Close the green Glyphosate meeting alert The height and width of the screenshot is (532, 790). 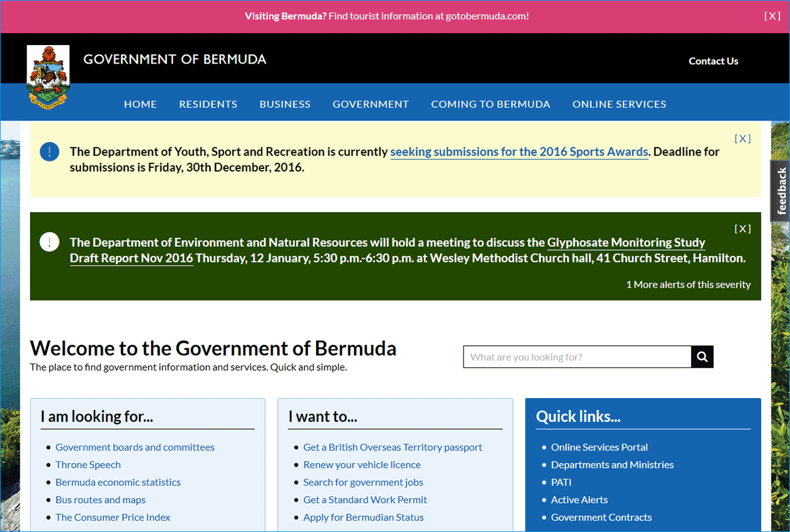point(742,229)
